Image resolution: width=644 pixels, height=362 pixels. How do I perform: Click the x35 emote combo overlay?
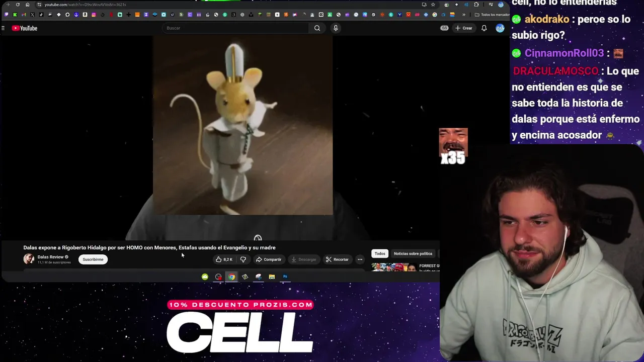coord(453,147)
